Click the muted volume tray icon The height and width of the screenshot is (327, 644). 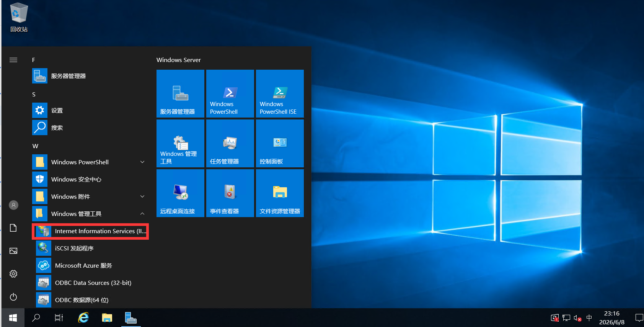click(578, 318)
